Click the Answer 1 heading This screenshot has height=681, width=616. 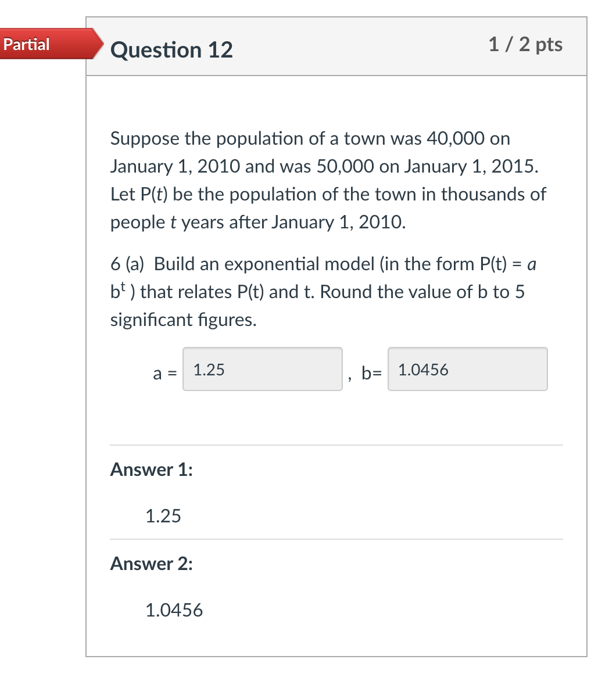pos(151,470)
